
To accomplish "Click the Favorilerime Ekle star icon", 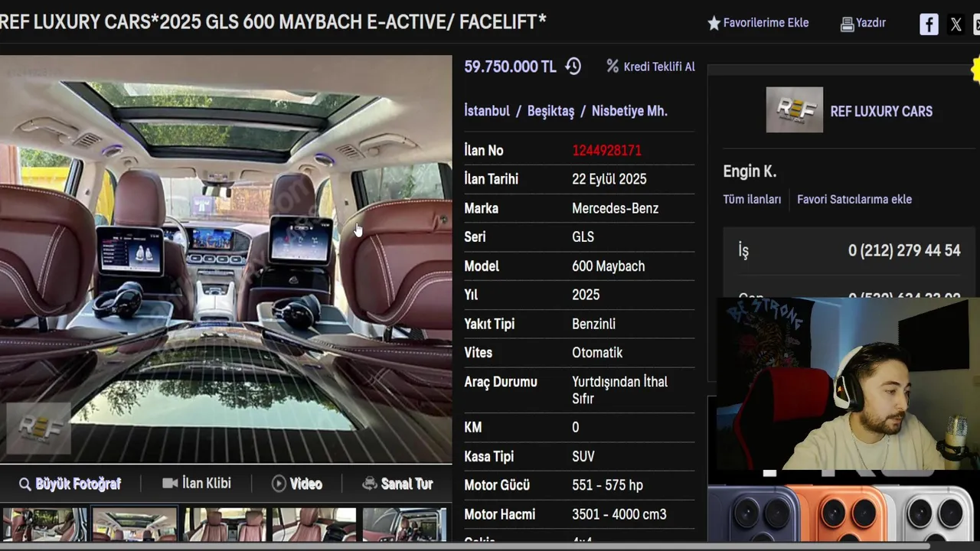I will pos(714,24).
